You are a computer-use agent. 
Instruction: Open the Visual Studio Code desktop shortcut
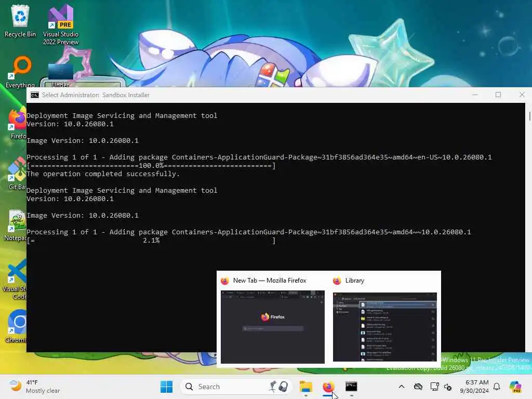(x=14, y=279)
